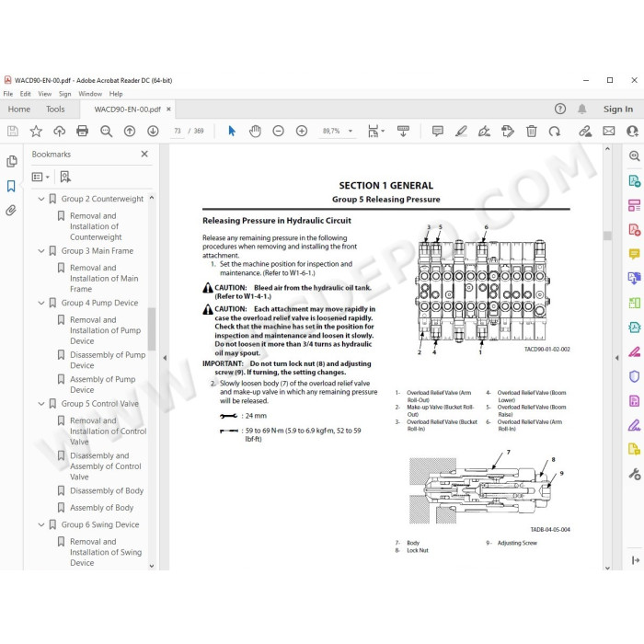The height and width of the screenshot is (644, 644).
Task: Open page thumbnails panel icon
Action: pos(11,161)
